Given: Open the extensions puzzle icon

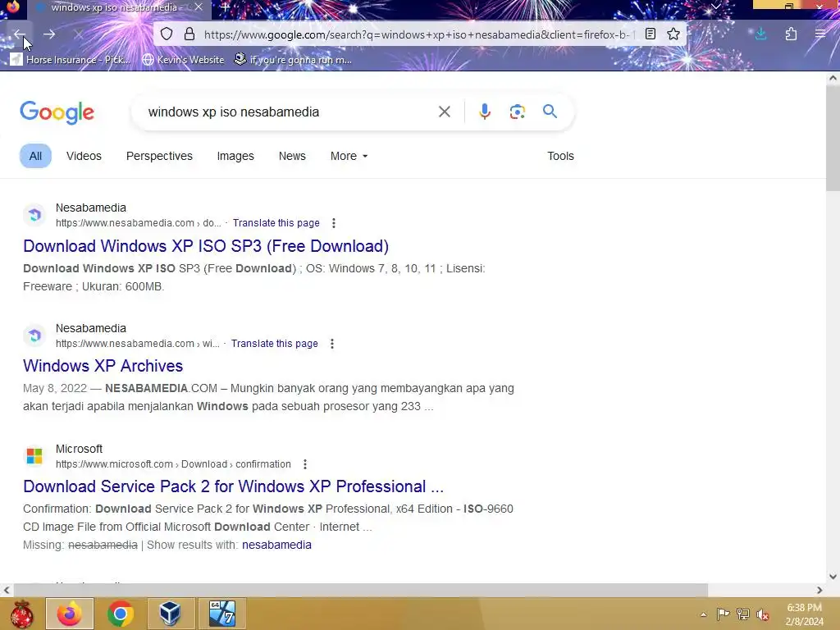Looking at the screenshot, I should tap(791, 34).
